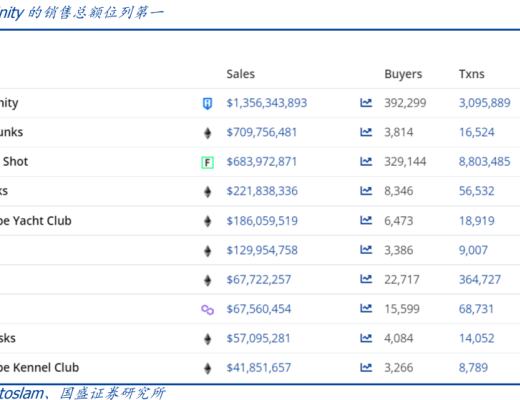Select the collection name ending in Kennel Club
Image resolution: width=520 pixels, height=400 pixels.
click(39, 368)
